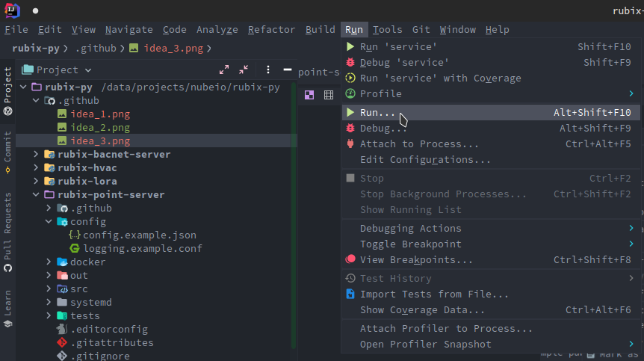The height and width of the screenshot is (361, 644).
Task: Open the Project view dropdown
Action: click(x=57, y=70)
